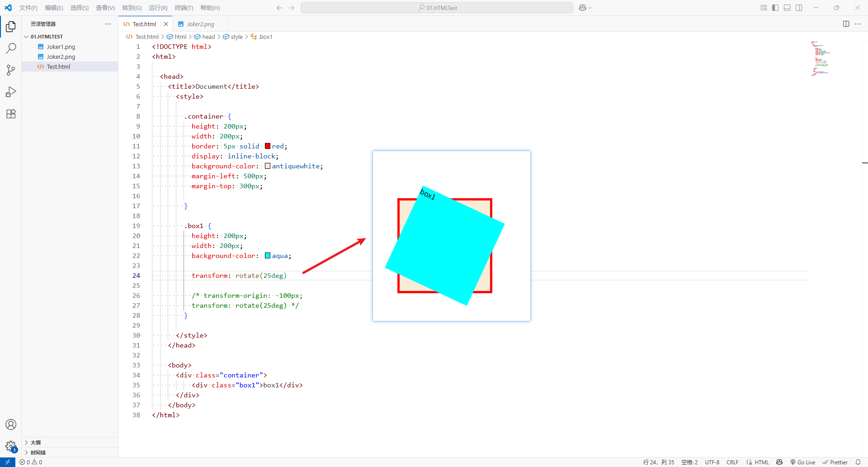Click line number 24 in the gutter
Viewport: 868px width, 467px height.
click(137, 276)
